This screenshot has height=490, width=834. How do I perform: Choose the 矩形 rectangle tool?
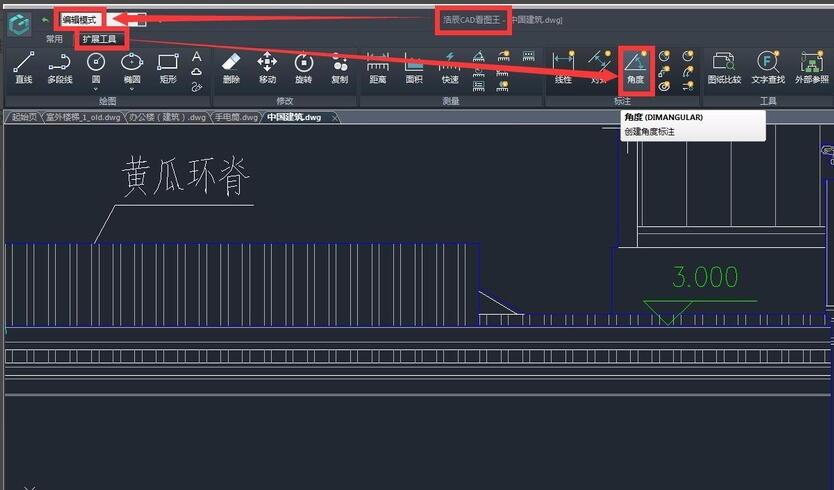167,67
